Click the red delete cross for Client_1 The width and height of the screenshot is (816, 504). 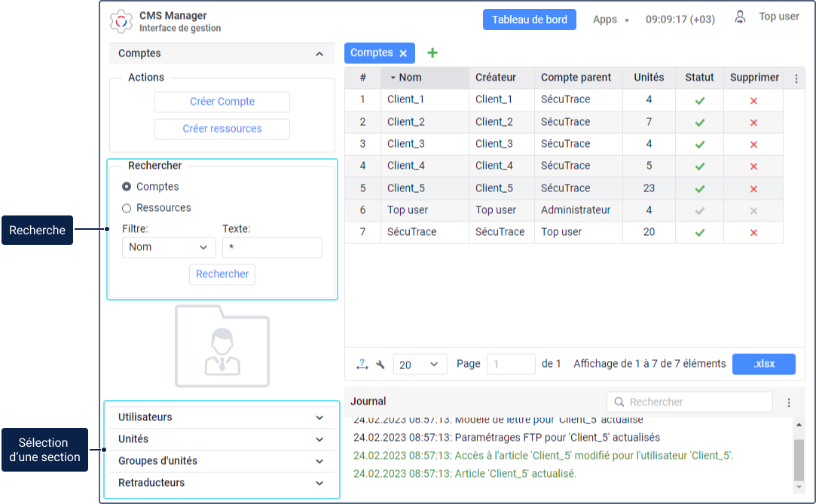pos(753,100)
